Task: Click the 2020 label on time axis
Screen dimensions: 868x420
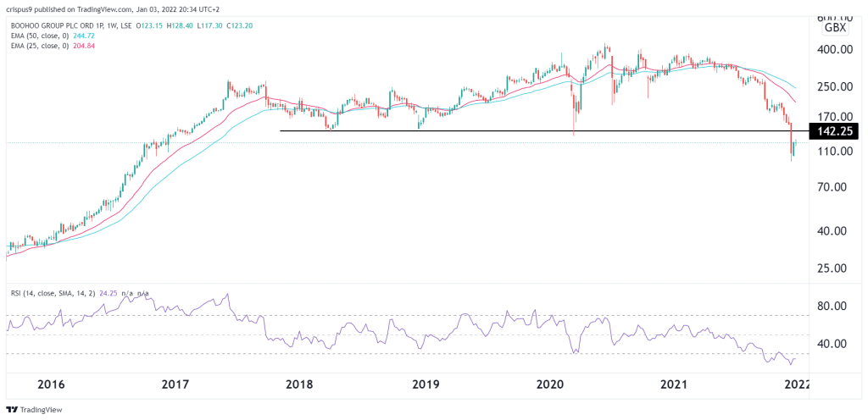Action: pos(551,384)
